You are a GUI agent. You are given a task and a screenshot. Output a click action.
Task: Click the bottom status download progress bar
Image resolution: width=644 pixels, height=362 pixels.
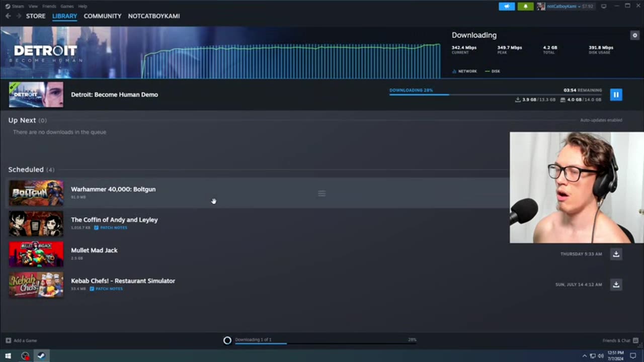(x=326, y=343)
